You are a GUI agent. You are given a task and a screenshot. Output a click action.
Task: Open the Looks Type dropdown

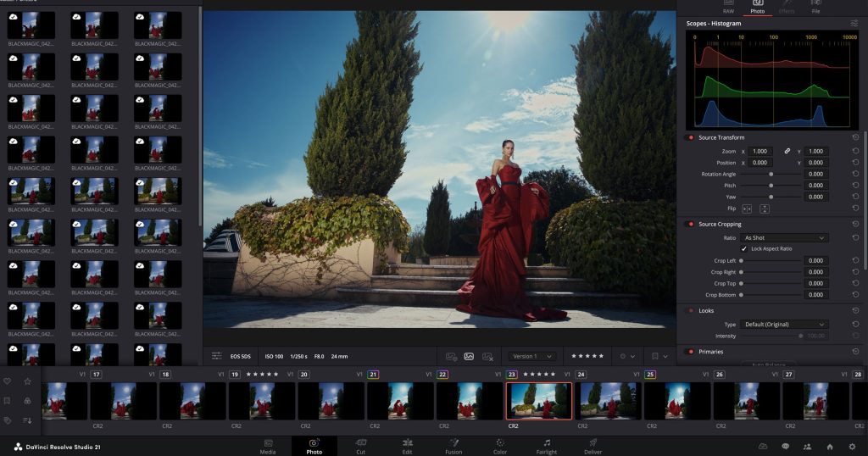click(x=784, y=325)
